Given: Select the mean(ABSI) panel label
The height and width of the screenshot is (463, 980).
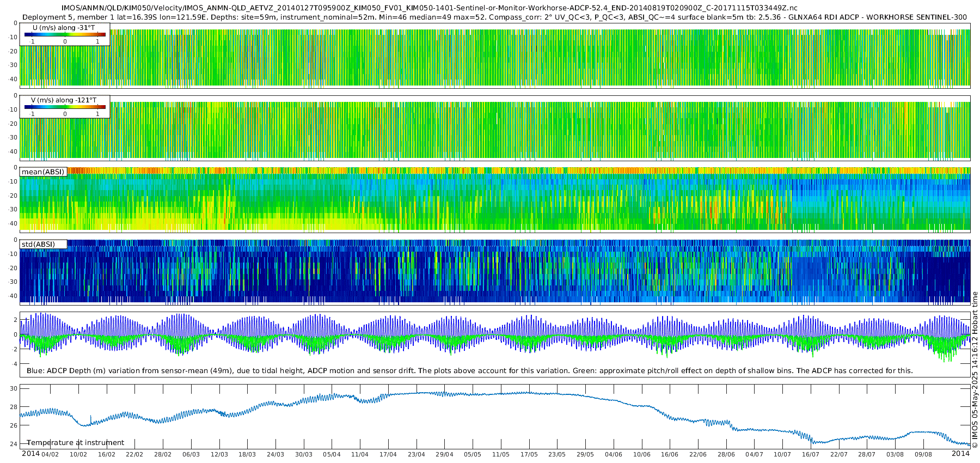Looking at the screenshot, I should click(43, 172).
